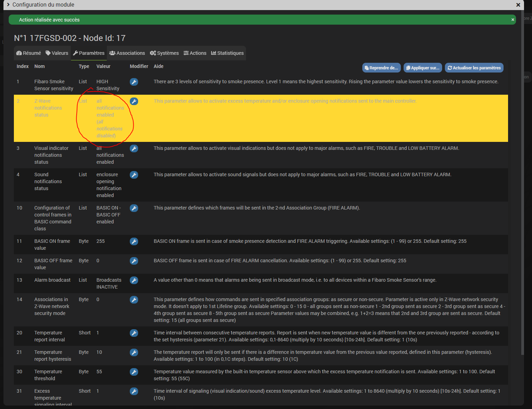Screen dimensions: 532x409
Task: Dismiss the green success notification
Action: [513, 20]
